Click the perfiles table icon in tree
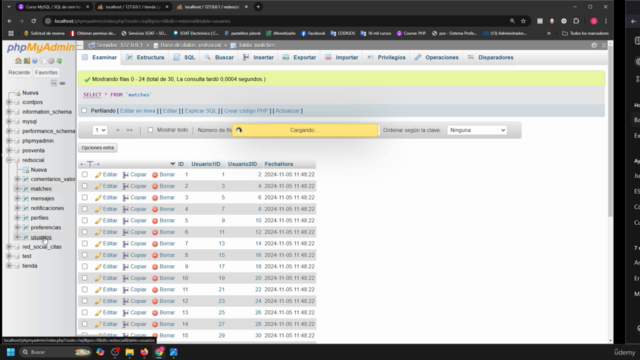The height and width of the screenshot is (360, 640). click(26, 218)
